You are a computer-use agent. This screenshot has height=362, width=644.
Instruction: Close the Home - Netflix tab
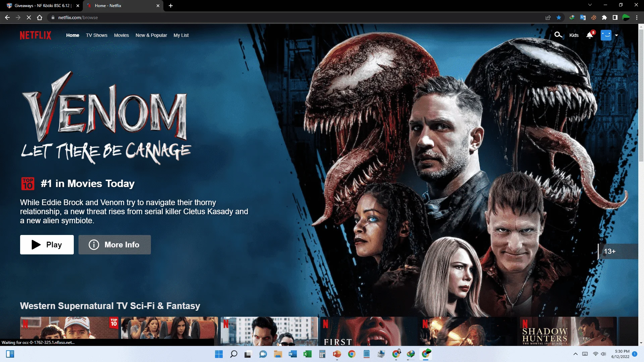coord(158,6)
